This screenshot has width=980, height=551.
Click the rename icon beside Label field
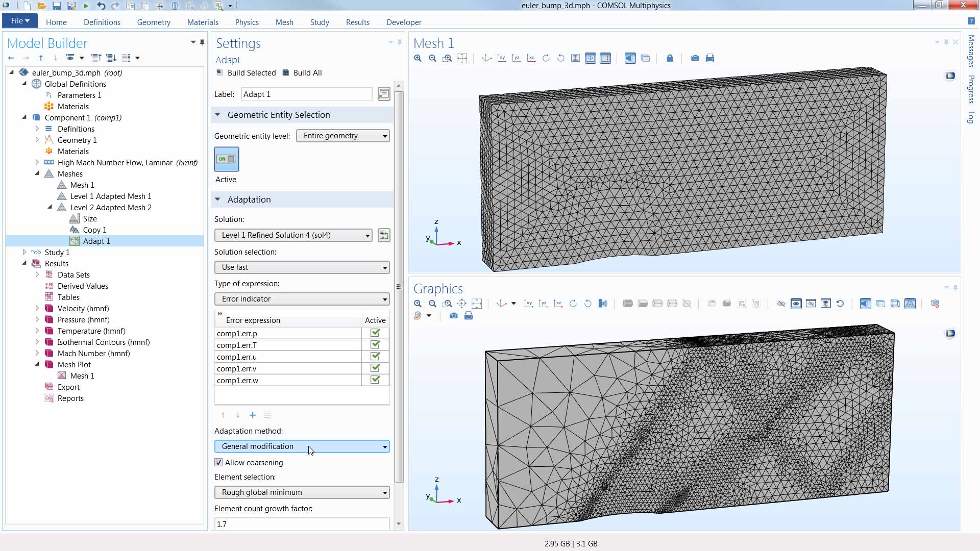[384, 94]
